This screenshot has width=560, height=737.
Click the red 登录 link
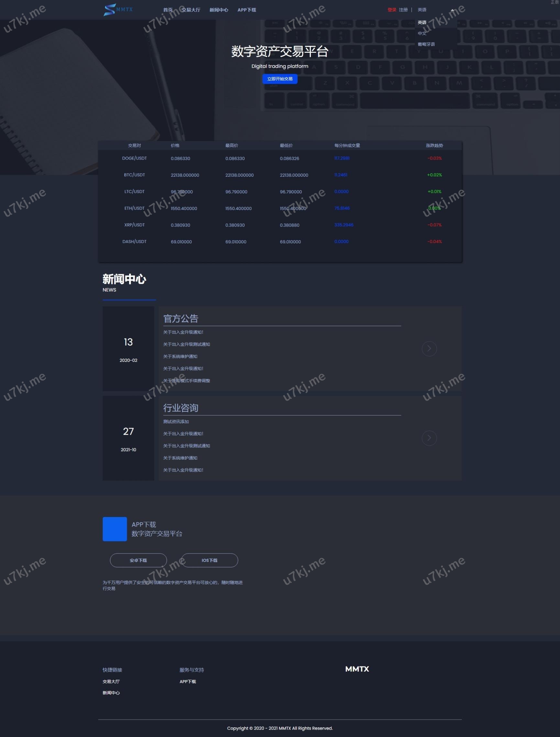click(x=392, y=10)
